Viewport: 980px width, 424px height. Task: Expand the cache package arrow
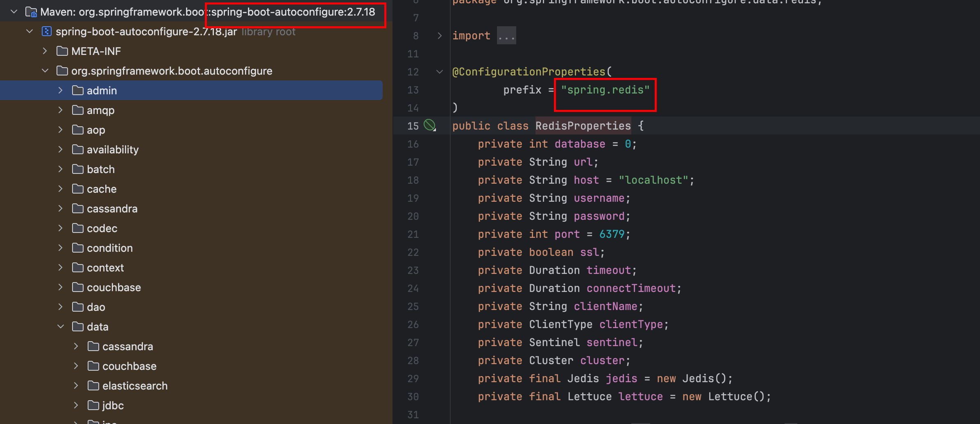61,189
